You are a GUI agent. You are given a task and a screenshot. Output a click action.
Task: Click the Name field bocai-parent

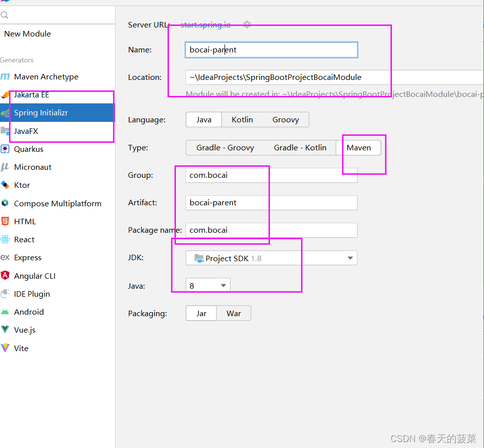tap(271, 49)
